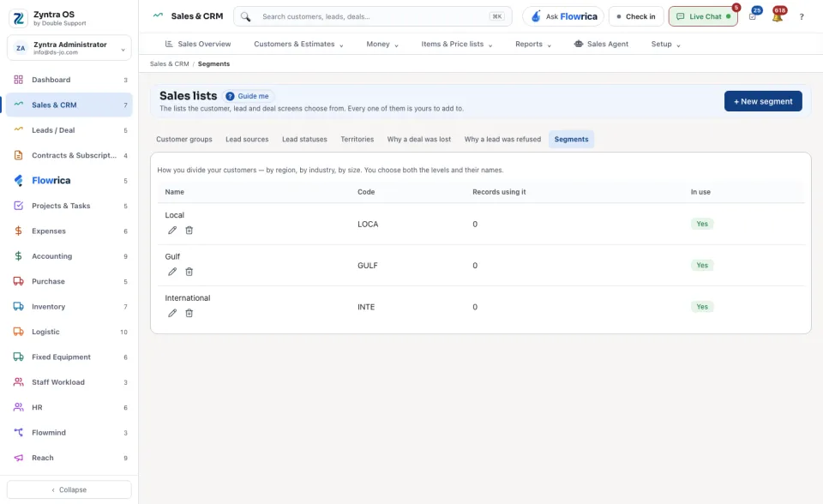Switch to Territories tab
Image resolution: width=823 pixels, height=504 pixels.
[x=357, y=140]
